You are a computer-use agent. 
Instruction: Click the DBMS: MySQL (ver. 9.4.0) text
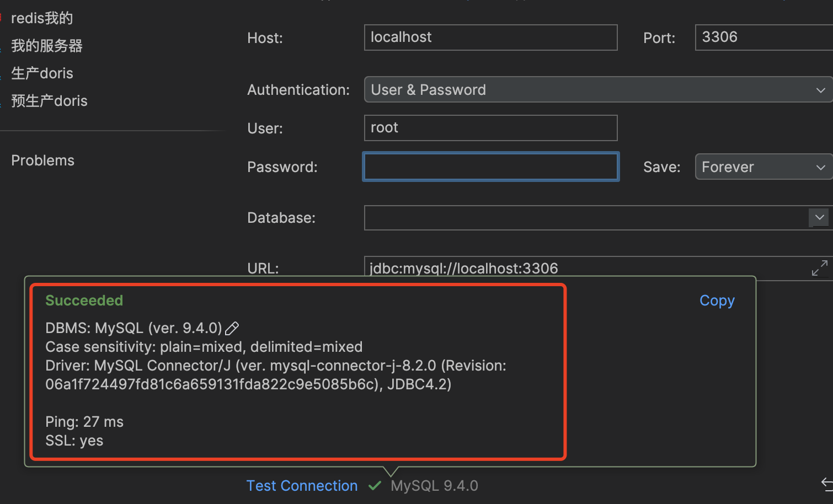coord(134,328)
